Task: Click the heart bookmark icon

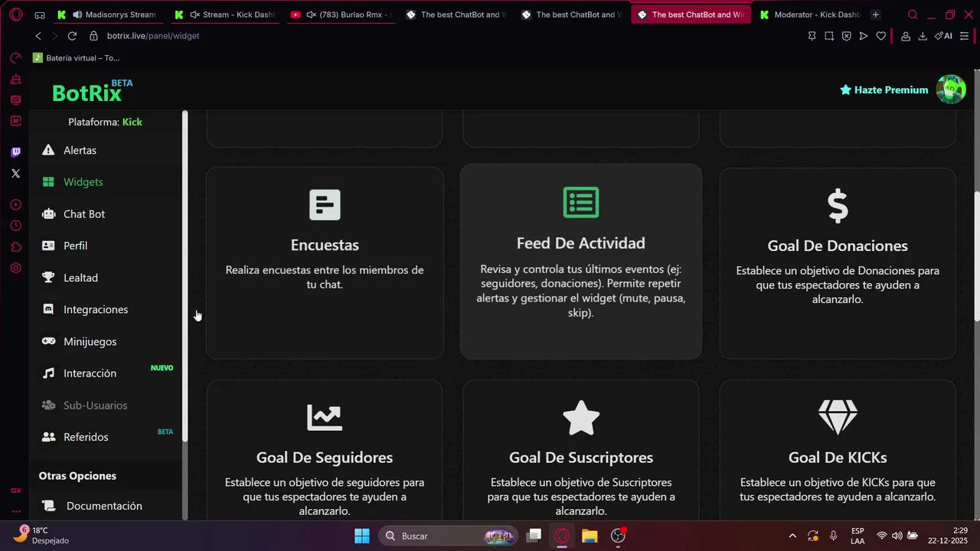Action: [880, 36]
